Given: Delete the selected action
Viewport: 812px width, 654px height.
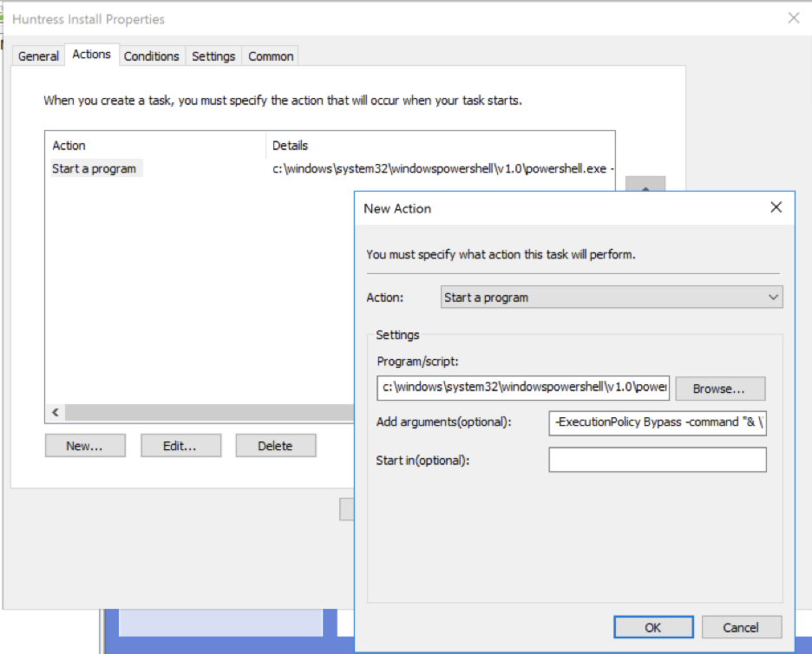Looking at the screenshot, I should 276,446.
